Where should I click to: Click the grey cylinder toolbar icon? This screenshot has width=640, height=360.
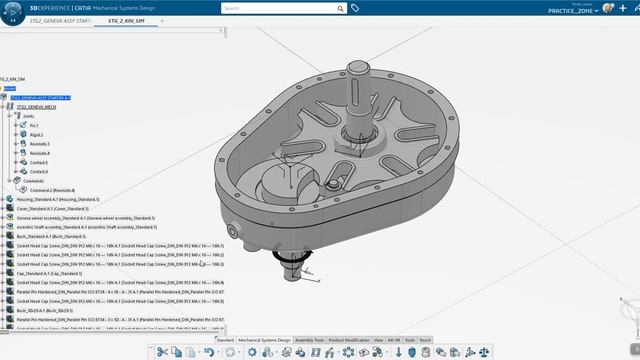click(x=426, y=352)
